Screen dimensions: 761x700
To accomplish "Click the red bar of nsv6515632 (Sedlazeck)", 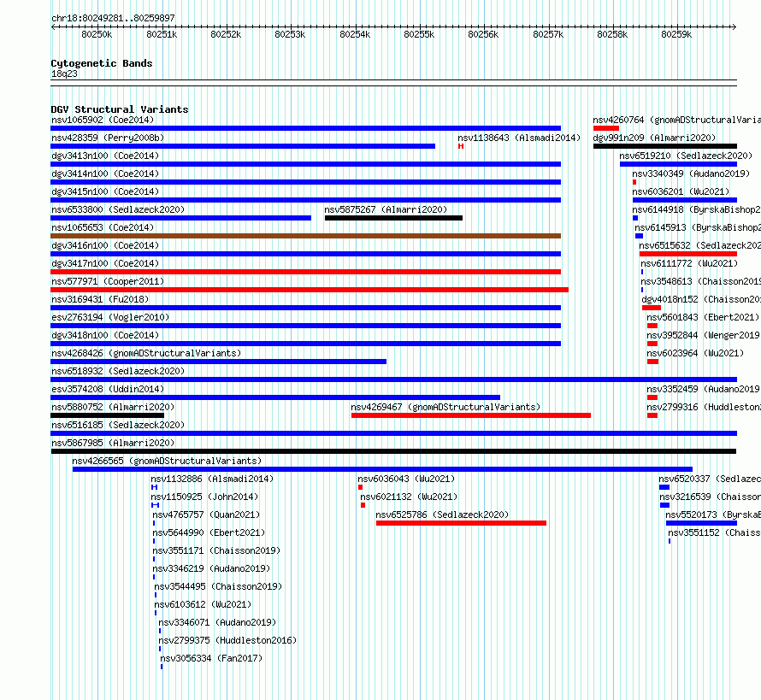I will (x=688, y=254).
